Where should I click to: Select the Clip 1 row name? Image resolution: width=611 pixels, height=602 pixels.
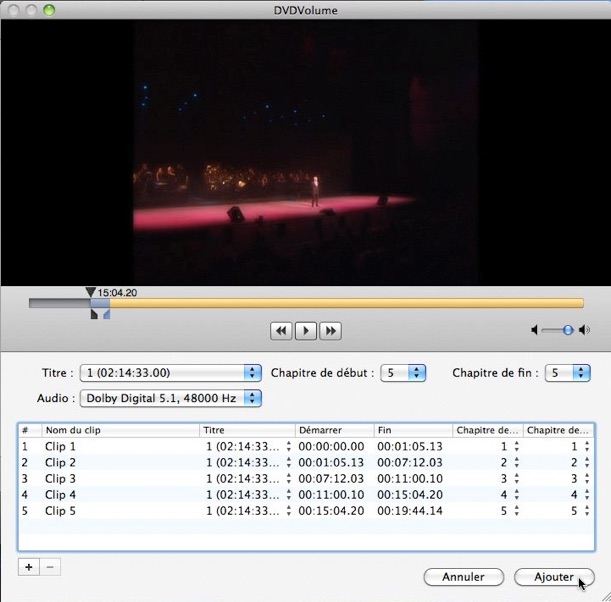coord(60,447)
